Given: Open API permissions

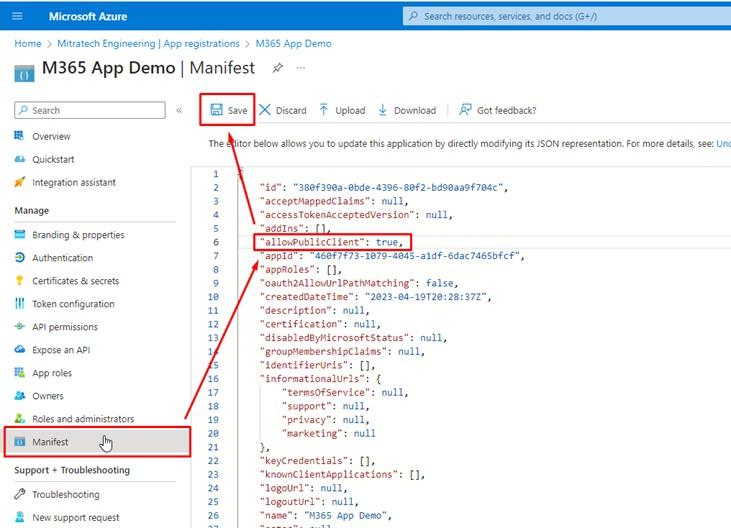Looking at the screenshot, I should tap(65, 327).
